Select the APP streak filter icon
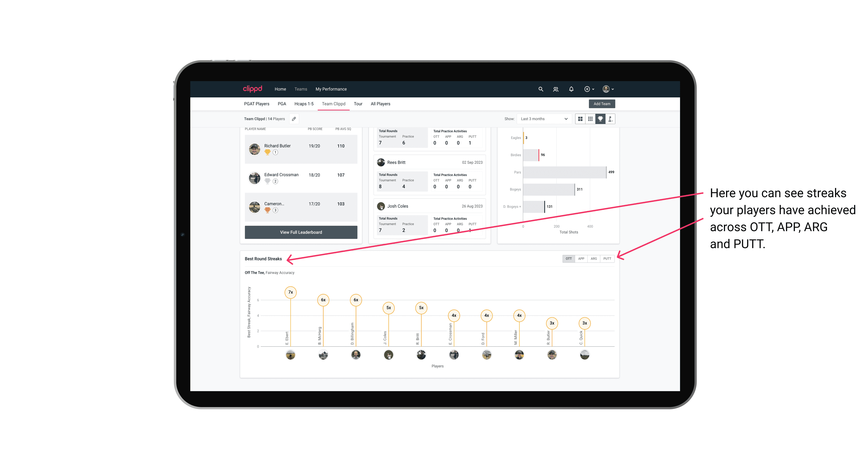This screenshot has height=467, width=868. [x=581, y=258]
